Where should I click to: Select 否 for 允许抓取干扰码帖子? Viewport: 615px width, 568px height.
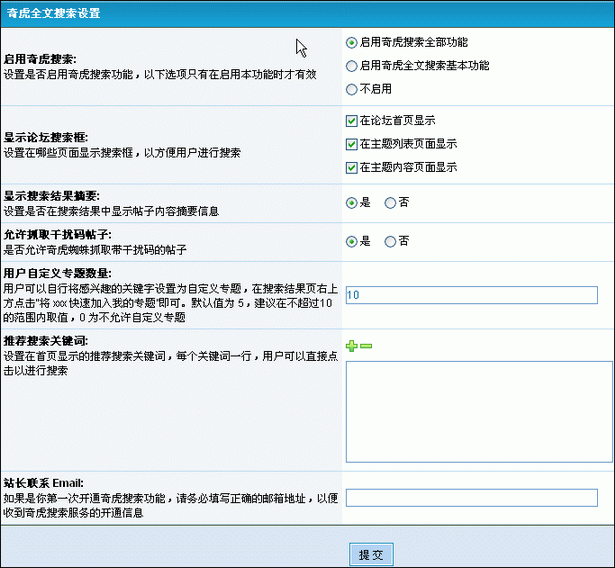click(x=390, y=241)
